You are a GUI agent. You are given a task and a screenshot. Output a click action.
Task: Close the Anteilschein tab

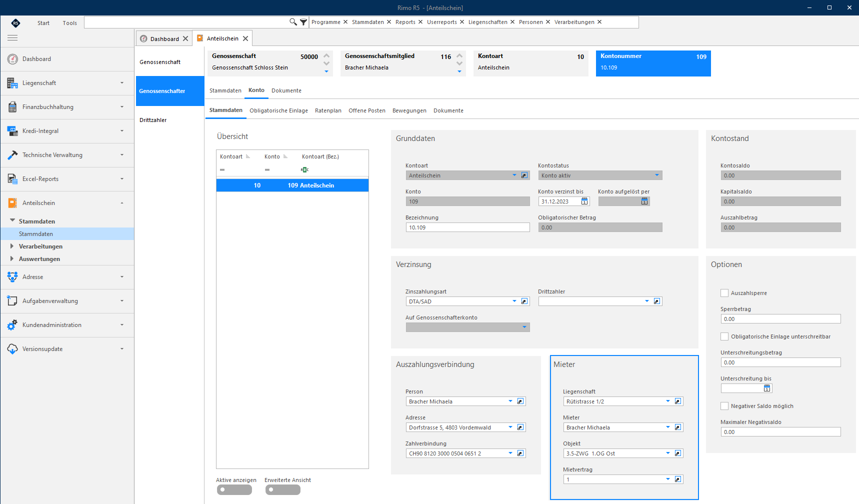click(x=245, y=38)
